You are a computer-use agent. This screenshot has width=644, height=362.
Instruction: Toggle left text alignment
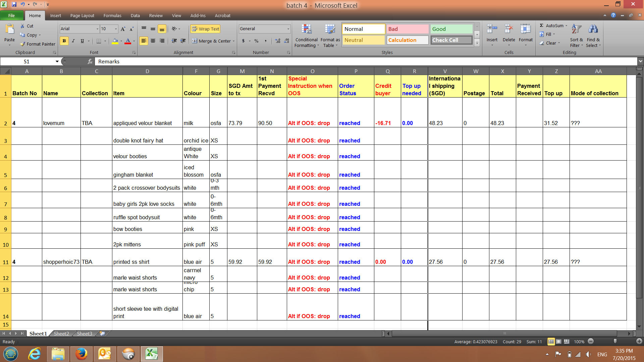pyautogui.click(x=144, y=41)
